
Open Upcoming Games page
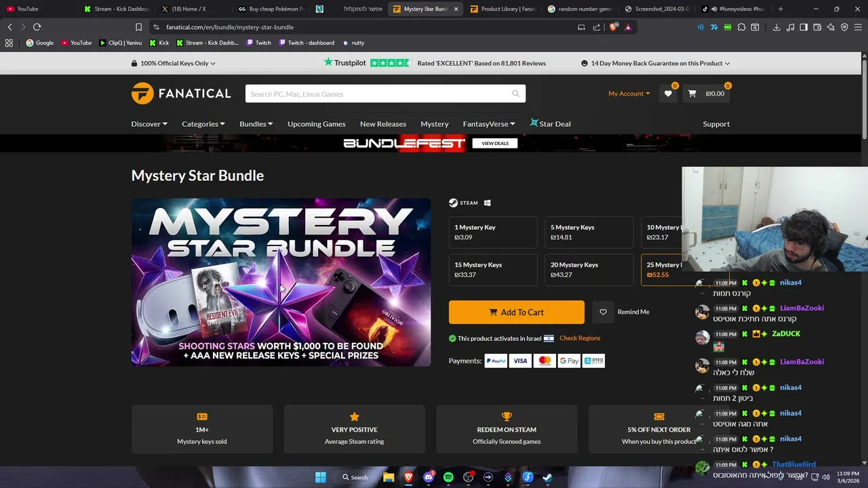316,124
